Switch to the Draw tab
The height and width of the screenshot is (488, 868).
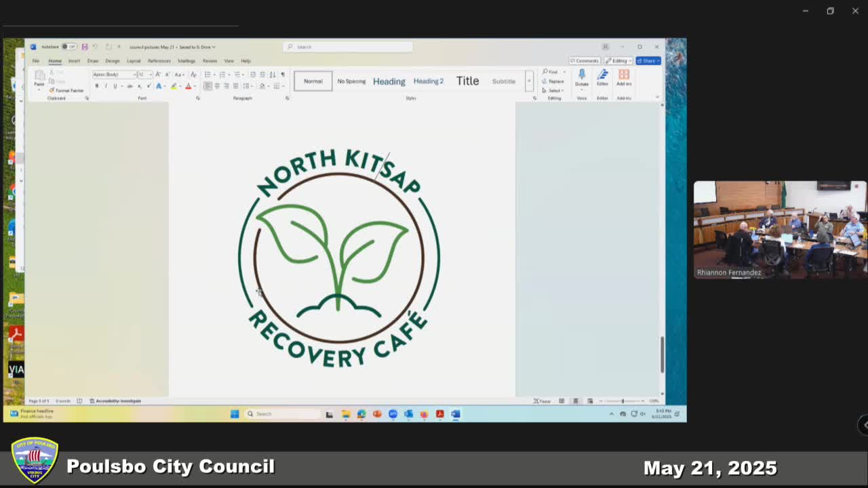pos(93,61)
